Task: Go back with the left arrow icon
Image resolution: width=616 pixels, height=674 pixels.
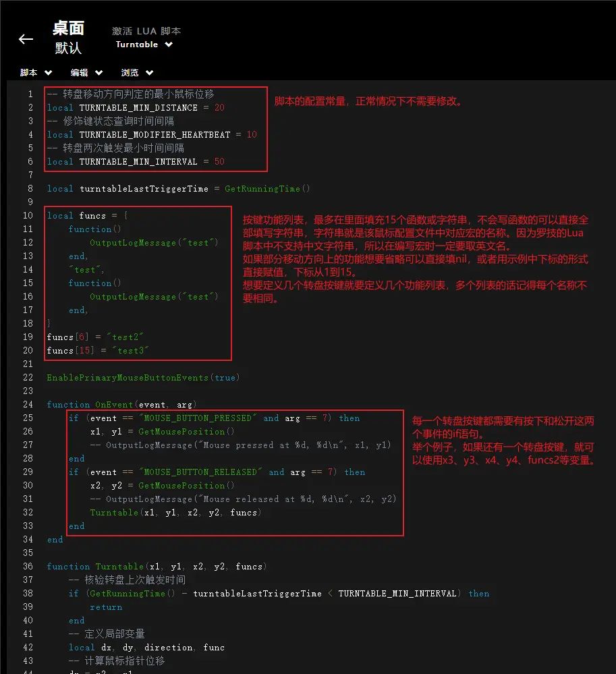Action: 26,39
